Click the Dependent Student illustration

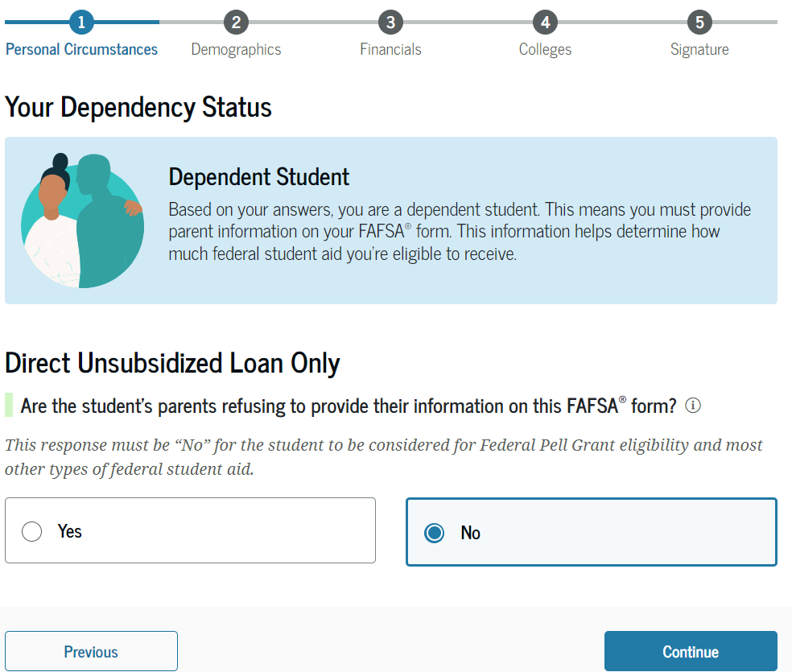pos(82,221)
